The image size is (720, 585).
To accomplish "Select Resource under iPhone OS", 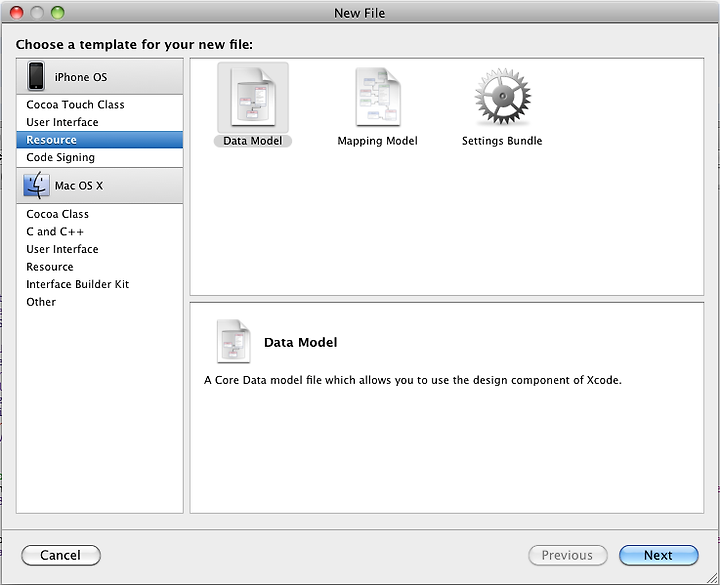I will click(x=100, y=140).
